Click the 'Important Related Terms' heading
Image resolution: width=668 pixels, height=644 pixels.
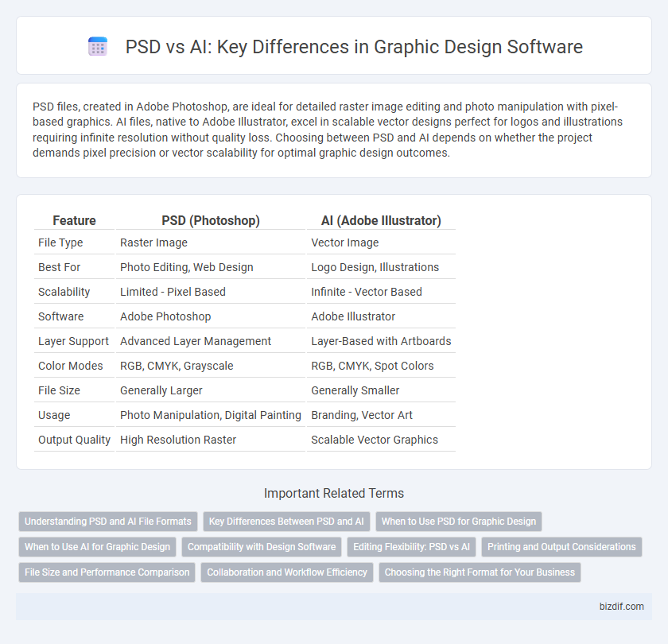point(334,493)
